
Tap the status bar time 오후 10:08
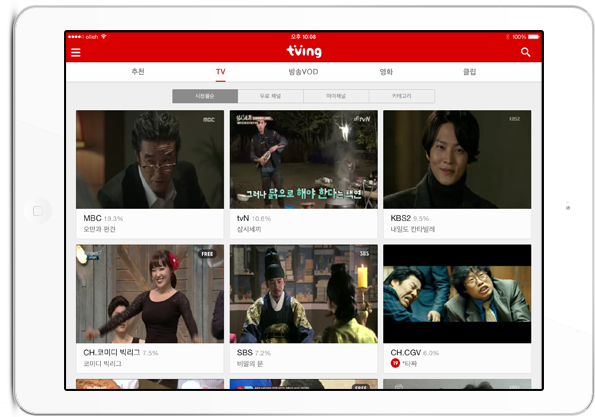(x=304, y=37)
